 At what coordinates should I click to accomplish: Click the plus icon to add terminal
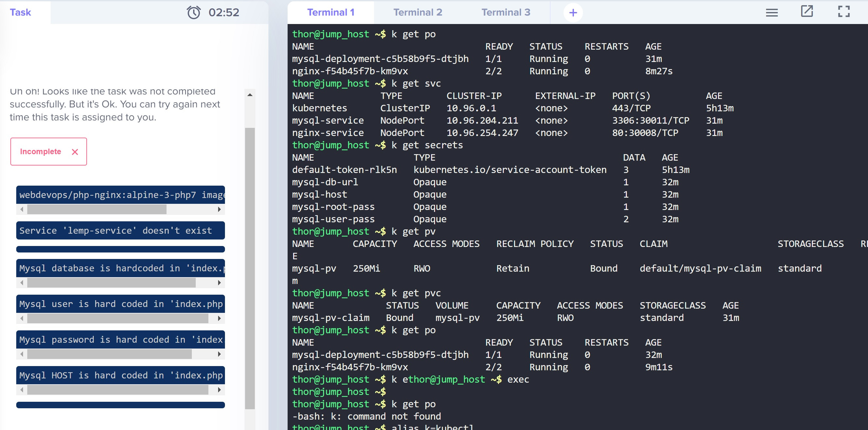tap(573, 13)
